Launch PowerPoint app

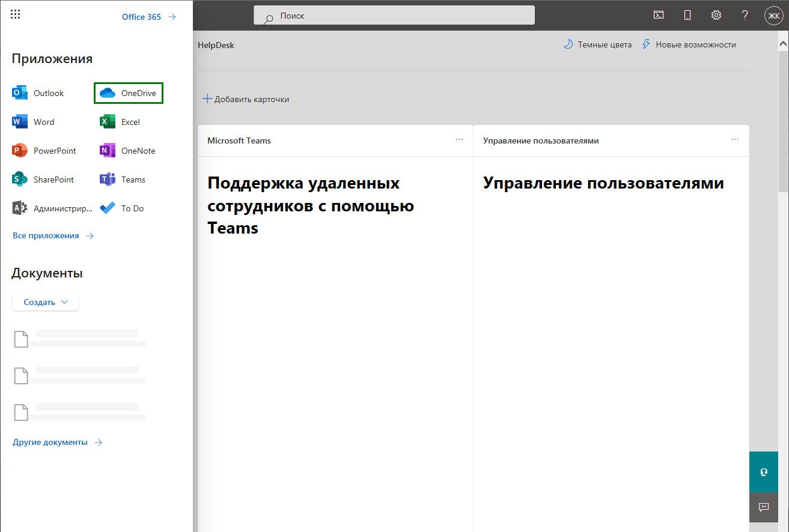coord(44,151)
